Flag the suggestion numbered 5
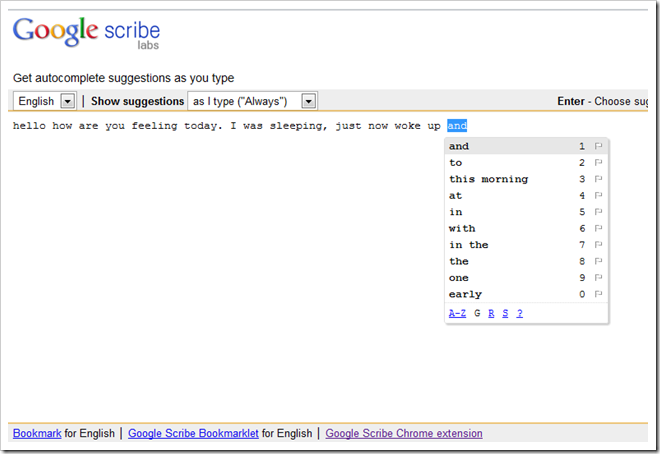Screen dimensions: 660x454 pos(598,212)
